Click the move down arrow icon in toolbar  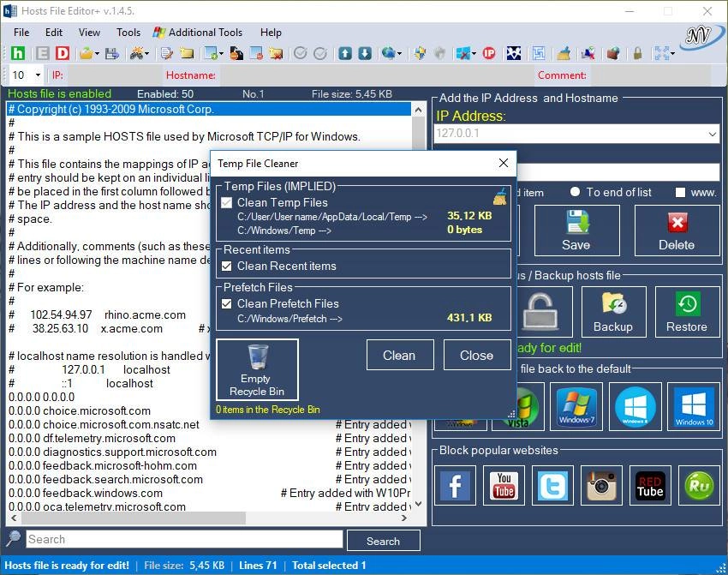tap(365, 53)
